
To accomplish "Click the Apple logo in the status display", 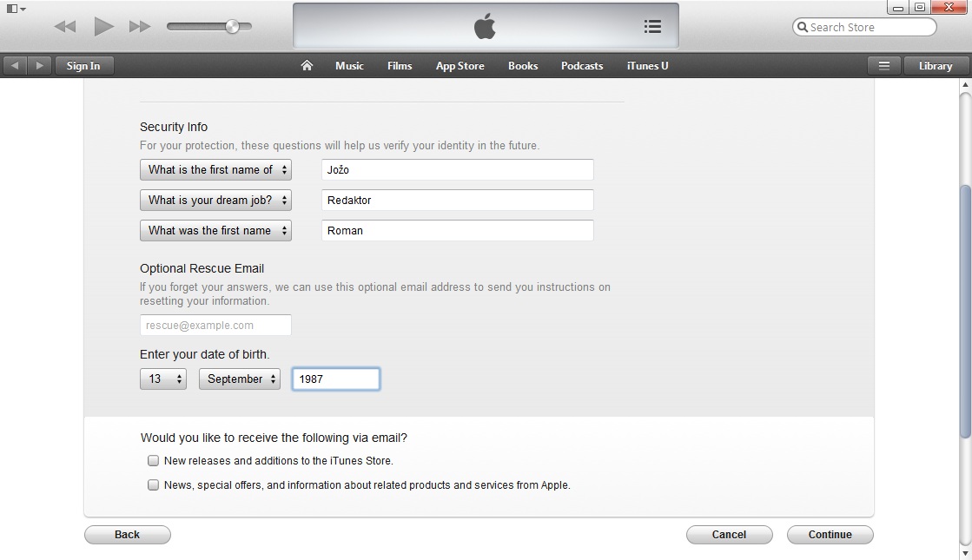I will [x=484, y=25].
